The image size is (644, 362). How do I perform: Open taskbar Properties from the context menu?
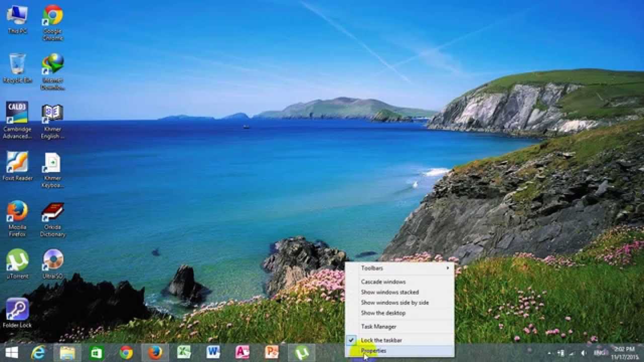[x=400, y=351]
